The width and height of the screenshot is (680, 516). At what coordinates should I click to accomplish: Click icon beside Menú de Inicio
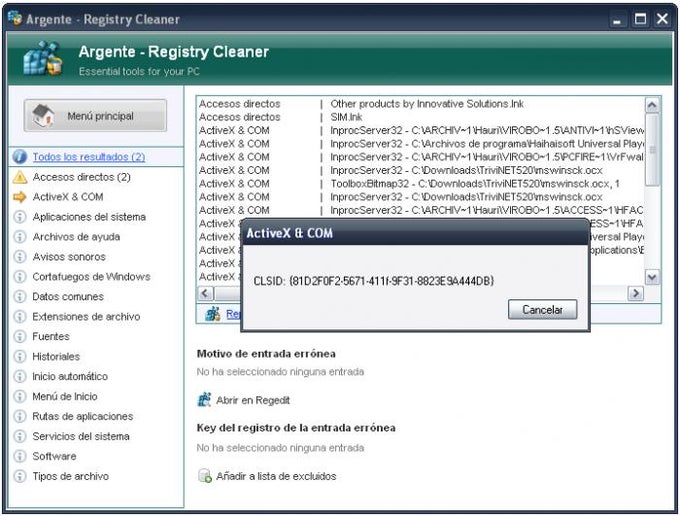[20, 396]
